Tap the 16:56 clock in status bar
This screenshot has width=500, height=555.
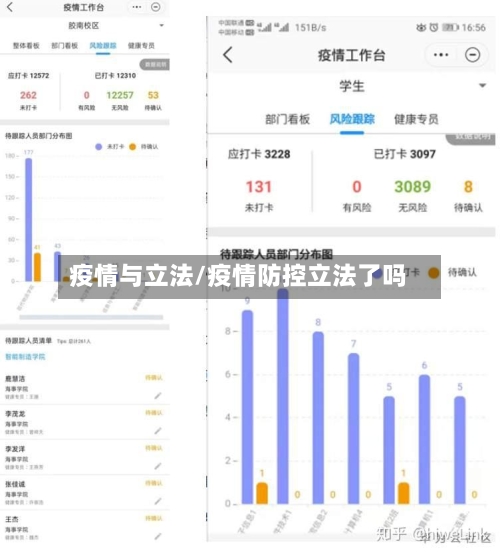pos(473,28)
